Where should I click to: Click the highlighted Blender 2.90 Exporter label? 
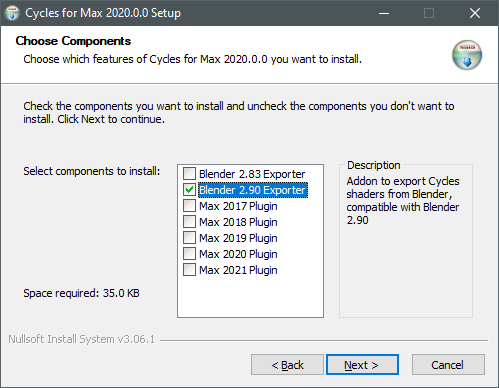253,190
